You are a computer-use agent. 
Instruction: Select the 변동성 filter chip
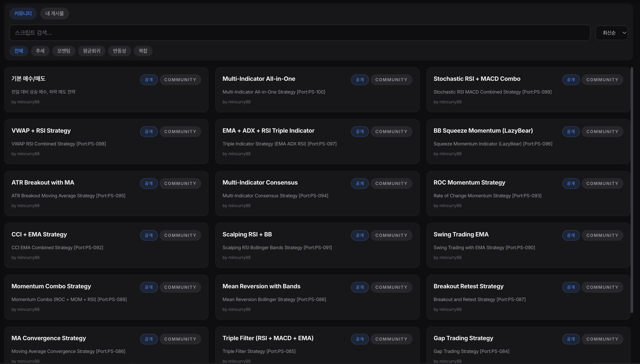tap(119, 51)
